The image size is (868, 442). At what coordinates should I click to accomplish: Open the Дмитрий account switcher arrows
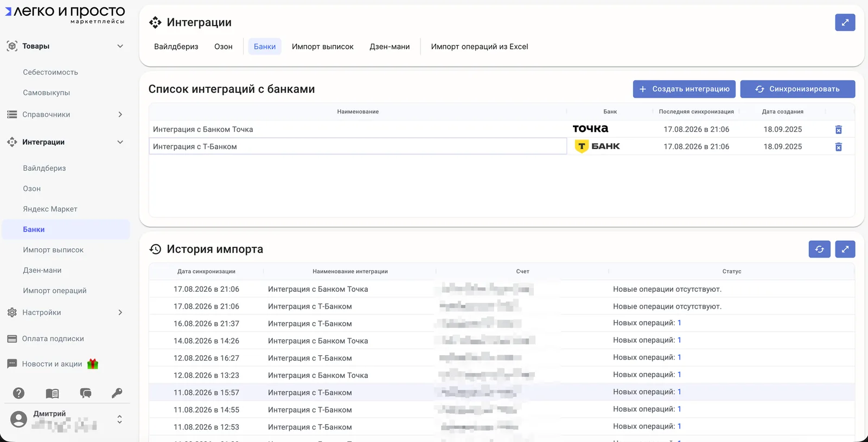click(x=119, y=419)
